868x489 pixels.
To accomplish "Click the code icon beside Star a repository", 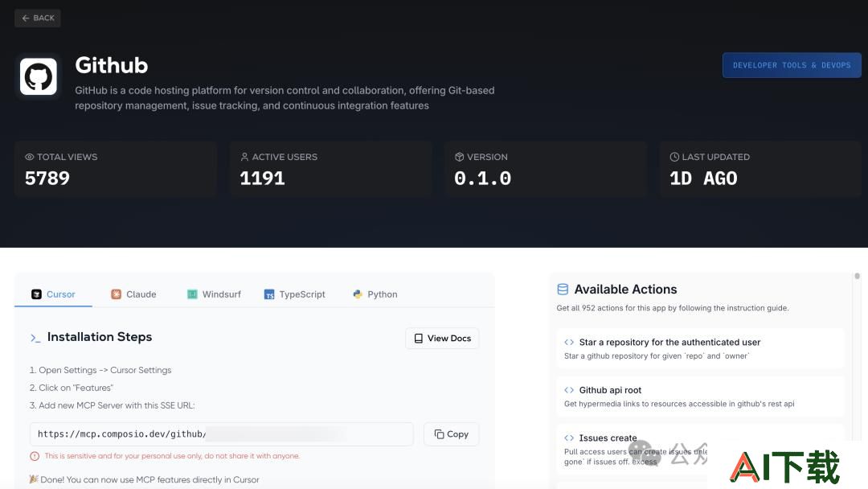I will click(569, 343).
